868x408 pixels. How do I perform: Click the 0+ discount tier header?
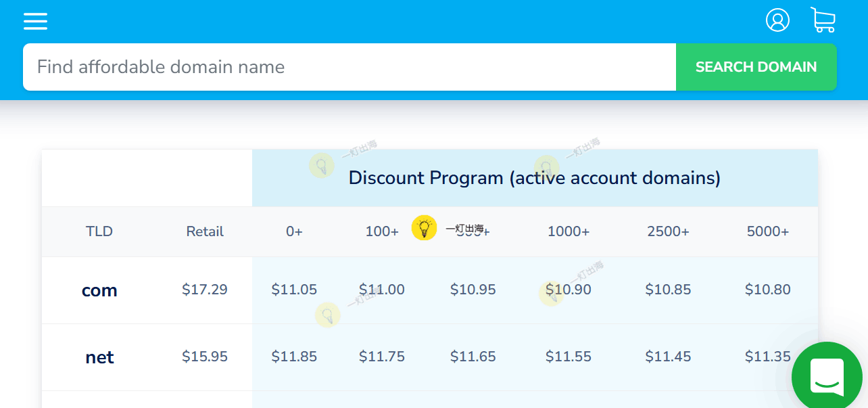294,231
